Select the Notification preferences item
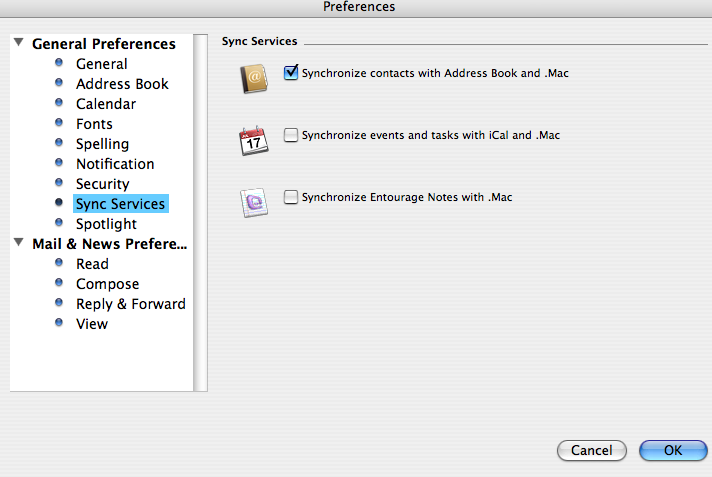712x477 pixels. (x=115, y=164)
